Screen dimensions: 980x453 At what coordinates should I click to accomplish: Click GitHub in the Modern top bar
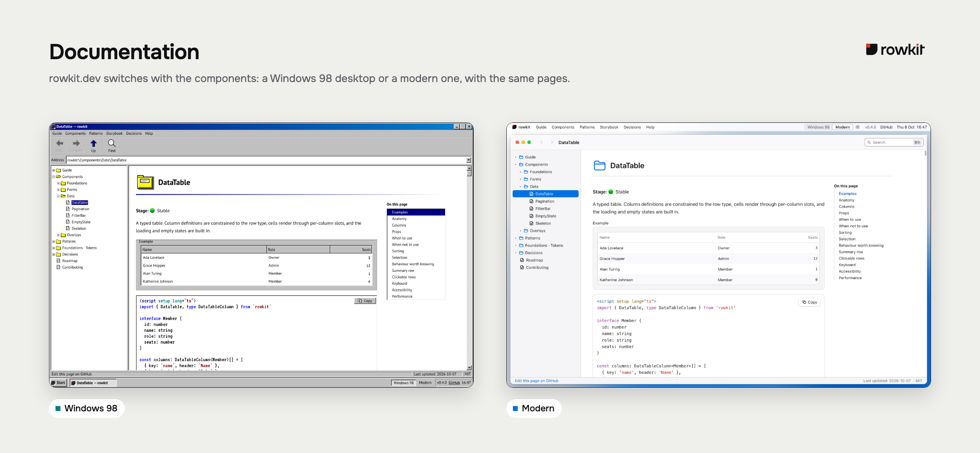886,127
